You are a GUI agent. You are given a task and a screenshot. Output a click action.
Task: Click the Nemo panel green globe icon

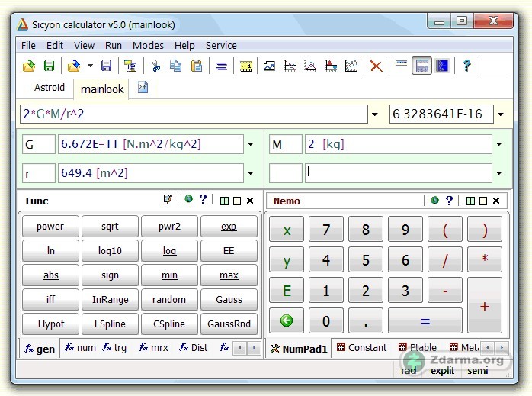434,200
